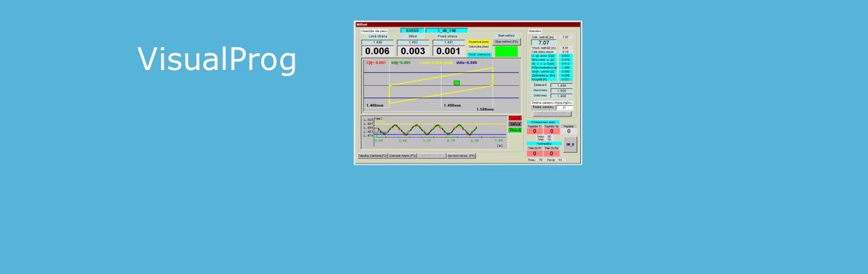Click the IN_0 button

click(570, 145)
